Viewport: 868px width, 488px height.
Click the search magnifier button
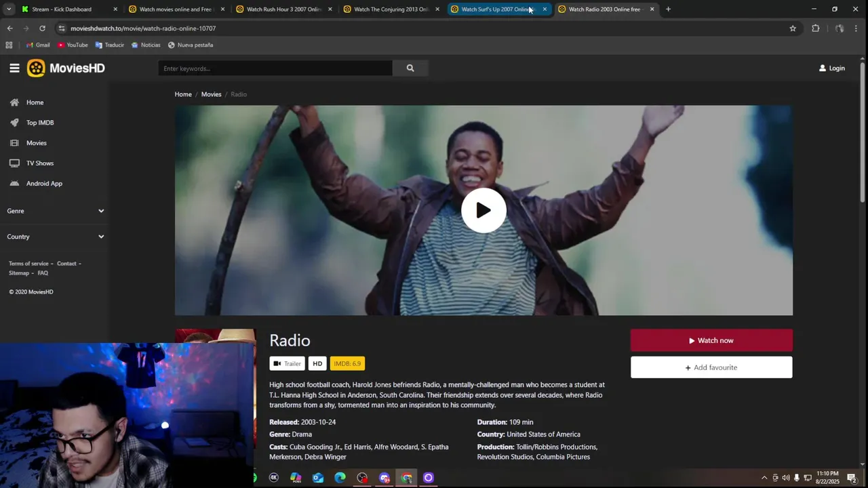point(410,68)
